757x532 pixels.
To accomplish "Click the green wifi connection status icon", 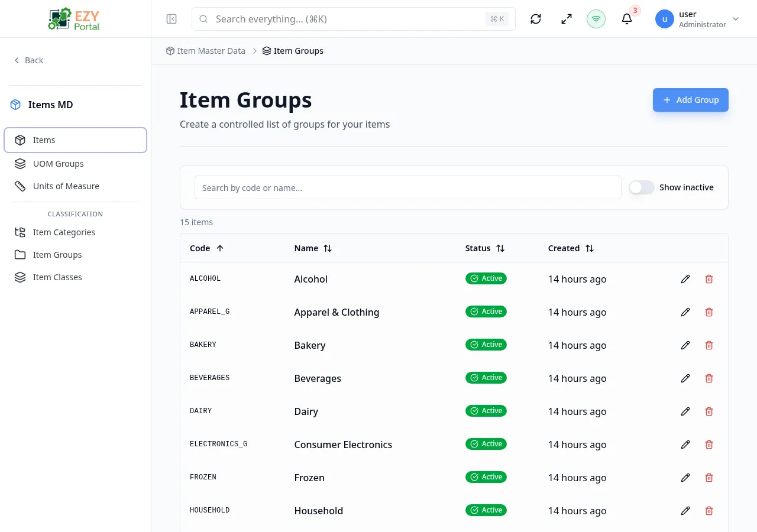I will coord(596,19).
